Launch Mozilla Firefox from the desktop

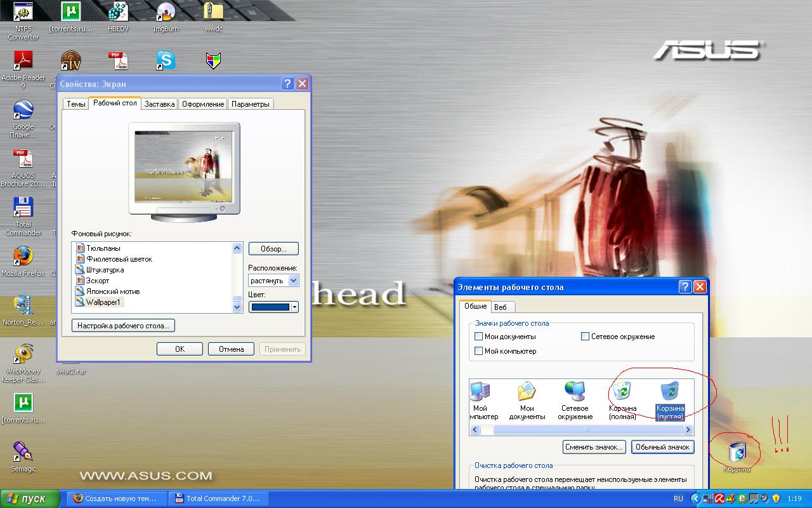(x=23, y=257)
